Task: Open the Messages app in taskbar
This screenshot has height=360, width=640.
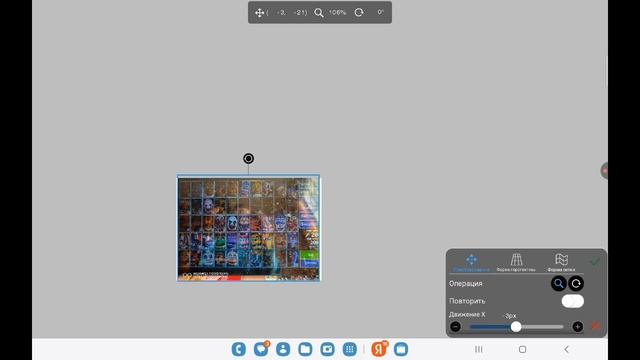Action: coord(261,349)
